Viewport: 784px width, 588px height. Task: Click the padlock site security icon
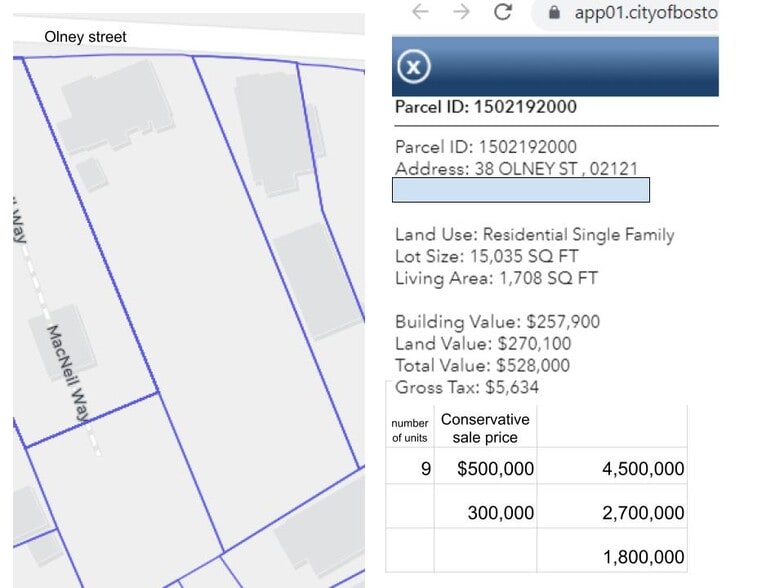(551, 13)
